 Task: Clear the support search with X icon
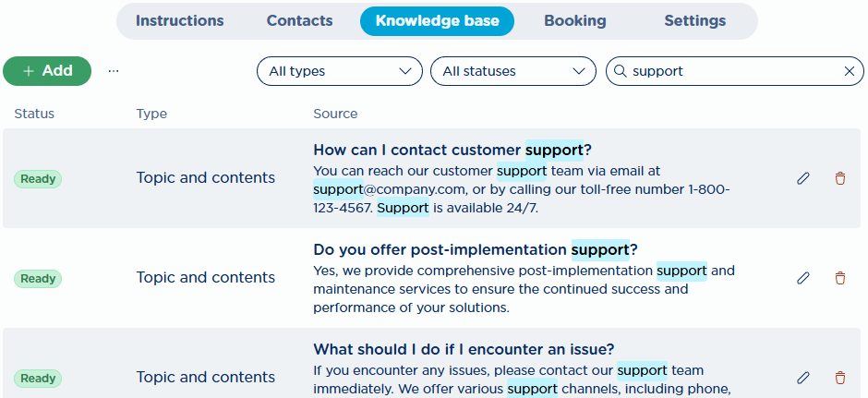coord(850,71)
